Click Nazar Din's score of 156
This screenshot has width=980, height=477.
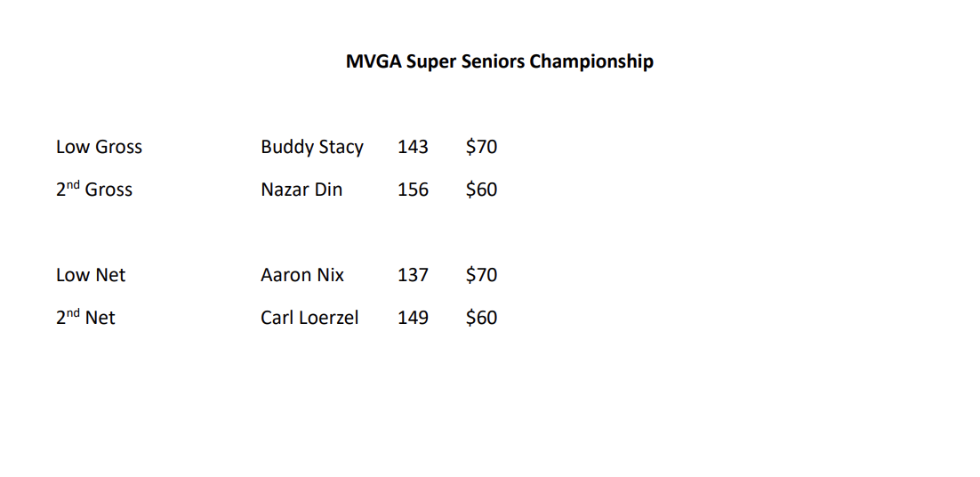point(413,190)
